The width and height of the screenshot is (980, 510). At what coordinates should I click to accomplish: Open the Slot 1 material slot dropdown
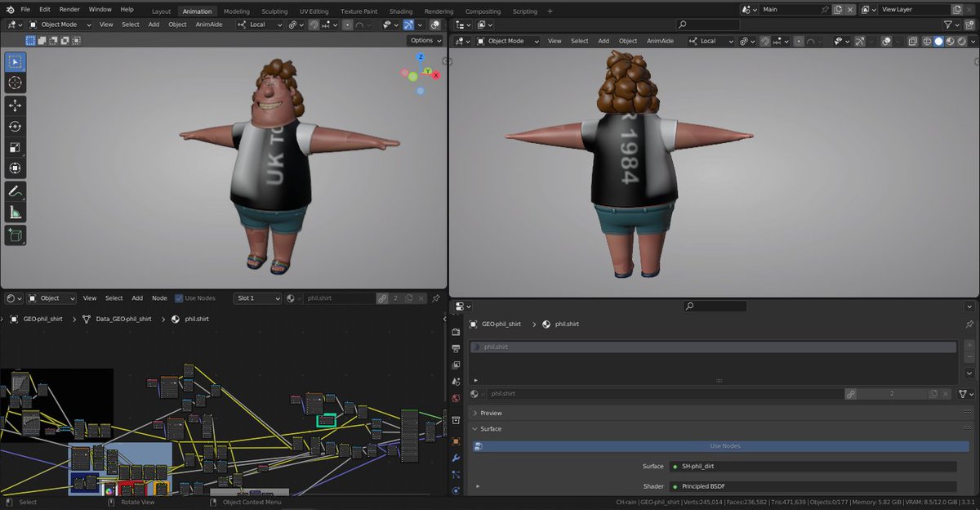point(256,297)
